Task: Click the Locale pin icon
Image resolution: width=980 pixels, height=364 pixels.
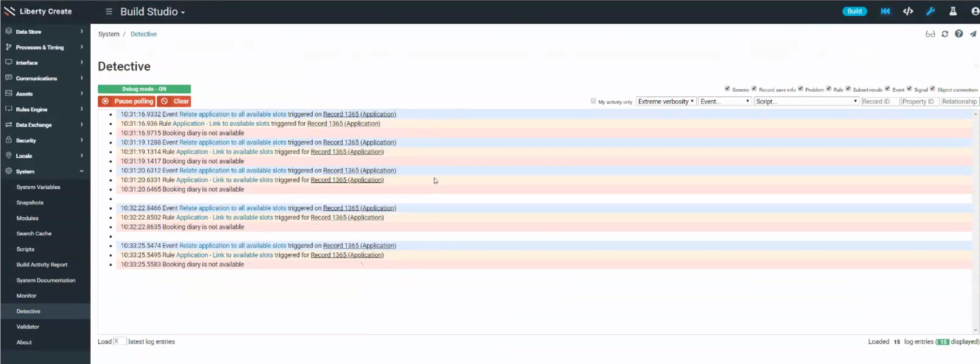Action: point(9,156)
